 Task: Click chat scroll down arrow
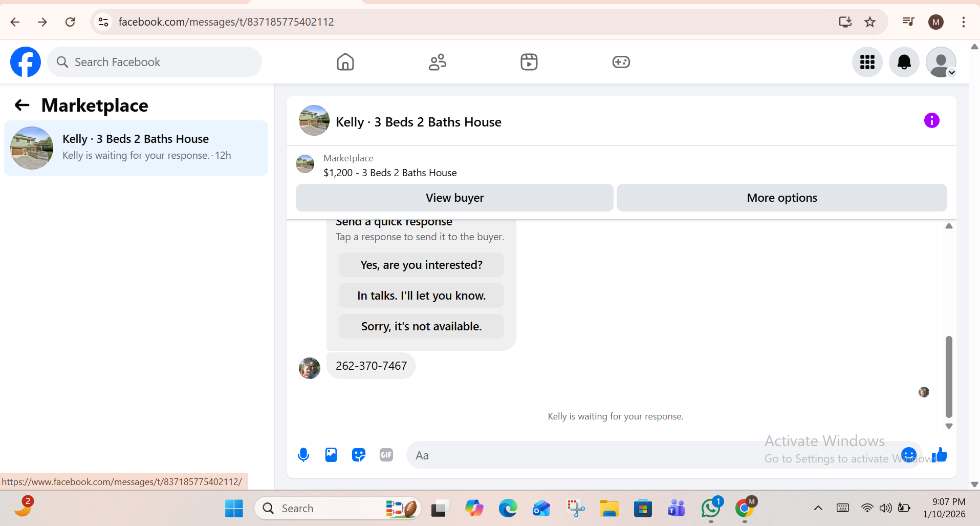coord(949,426)
